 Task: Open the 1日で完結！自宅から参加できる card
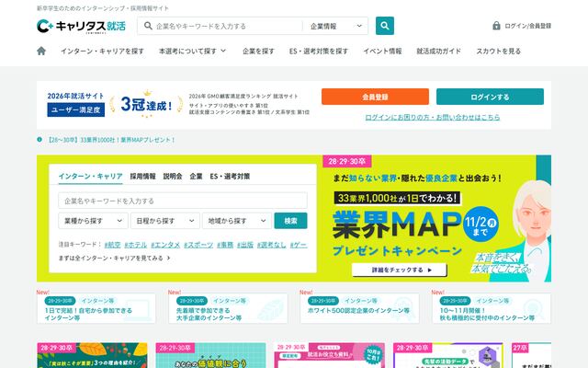click(96, 308)
